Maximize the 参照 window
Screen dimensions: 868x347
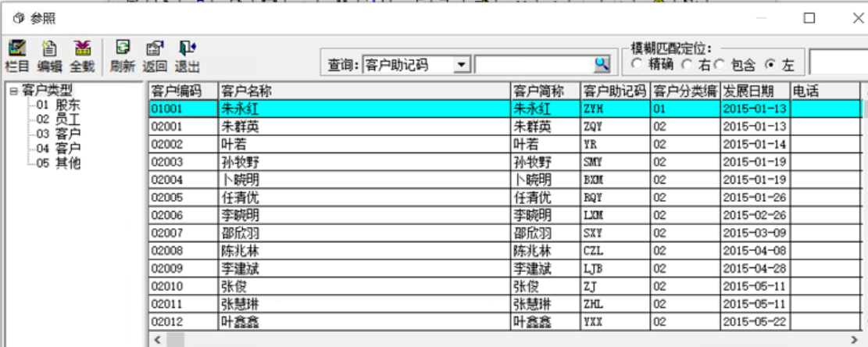(809, 18)
